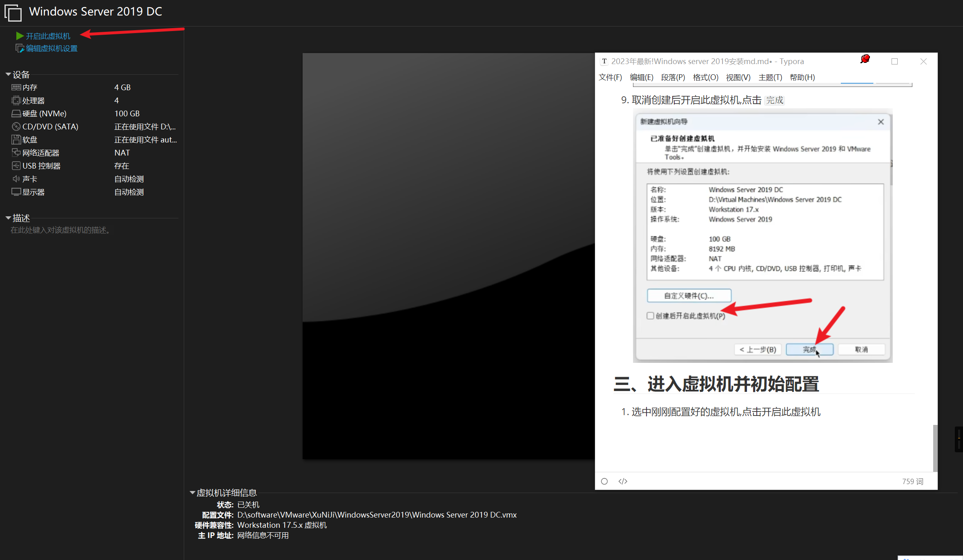963x560 pixels.
Task: Open edit virtual machine settings link
Action: coord(51,49)
